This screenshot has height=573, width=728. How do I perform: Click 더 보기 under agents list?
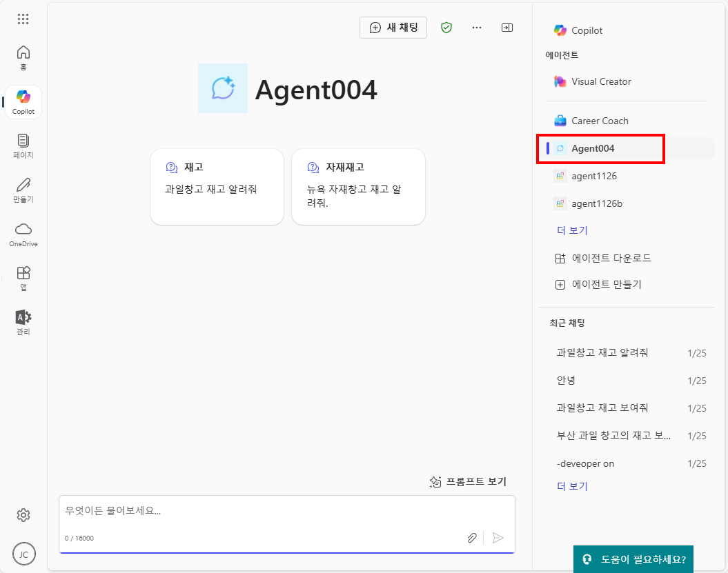(572, 230)
